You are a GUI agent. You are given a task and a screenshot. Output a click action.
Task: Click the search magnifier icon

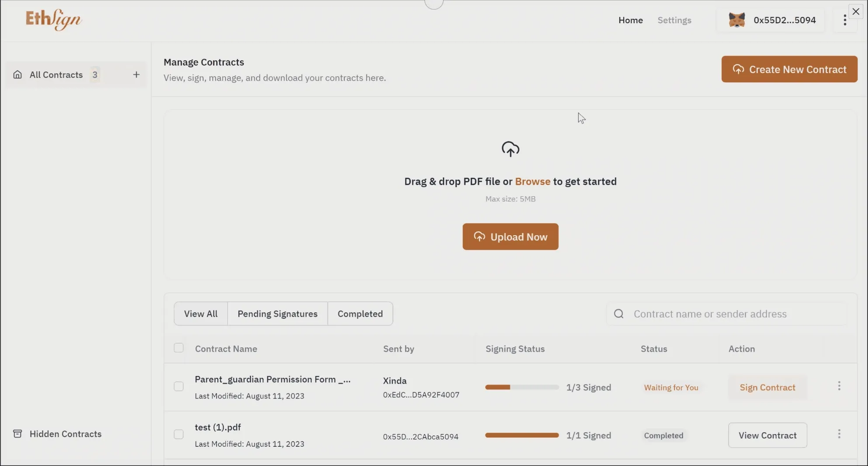[618, 314]
